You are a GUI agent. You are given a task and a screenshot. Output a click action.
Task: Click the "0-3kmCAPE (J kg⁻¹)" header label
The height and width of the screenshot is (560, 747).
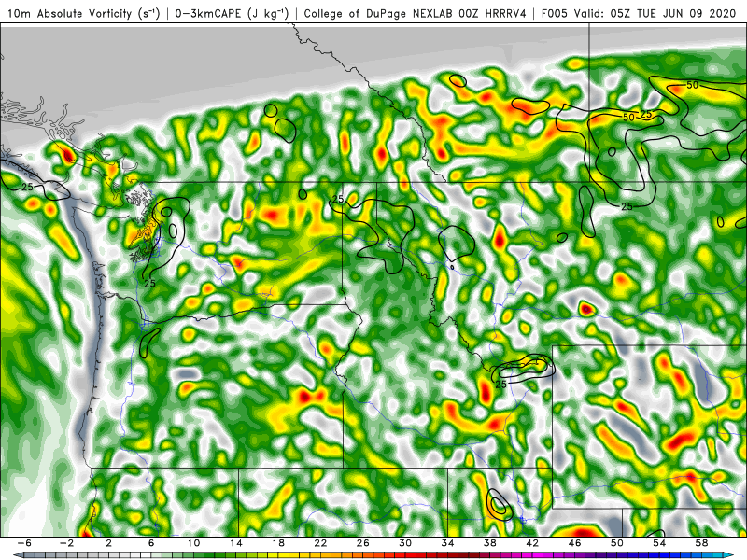coord(232,13)
